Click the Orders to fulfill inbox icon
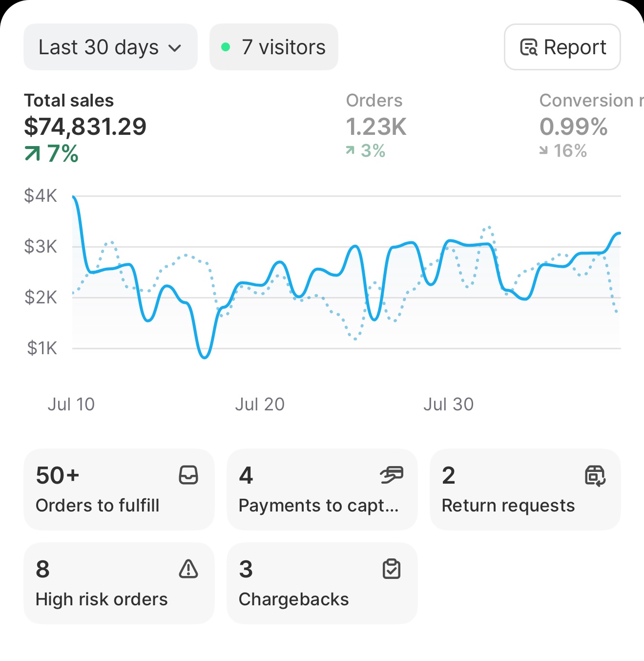The height and width of the screenshot is (661, 644). click(188, 475)
